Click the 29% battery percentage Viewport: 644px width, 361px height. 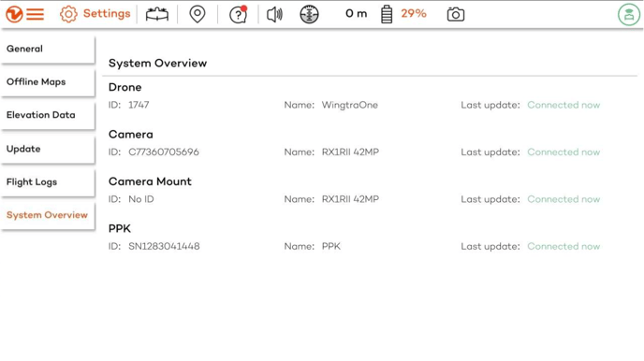point(414,13)
